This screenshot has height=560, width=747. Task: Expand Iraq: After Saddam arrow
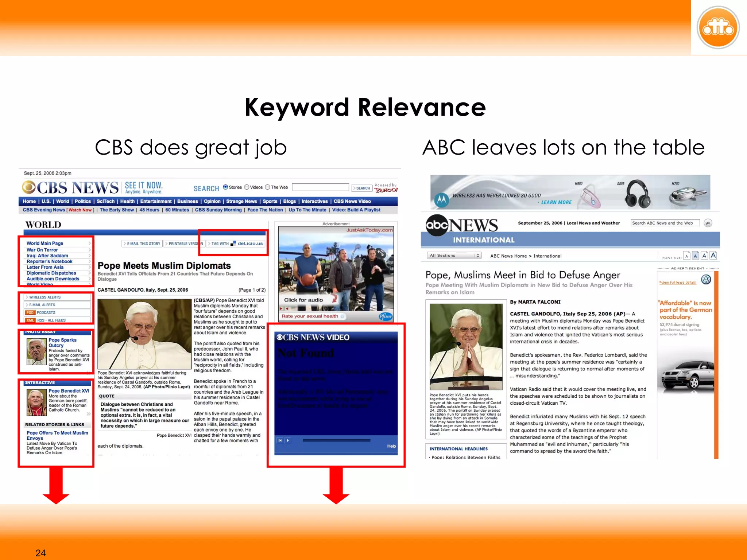(x=89, y=256)
